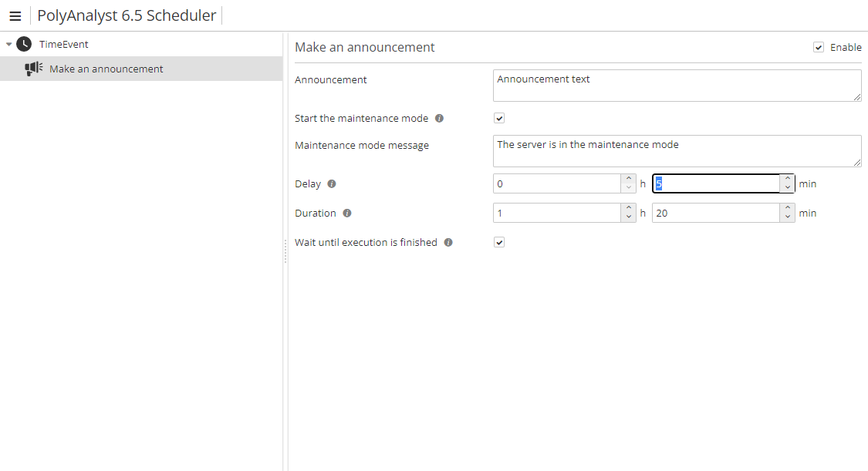Screen dimensions: 868x471
Task: Collapse the TimeEvent tree node
Action: click(x=9, y=45)
